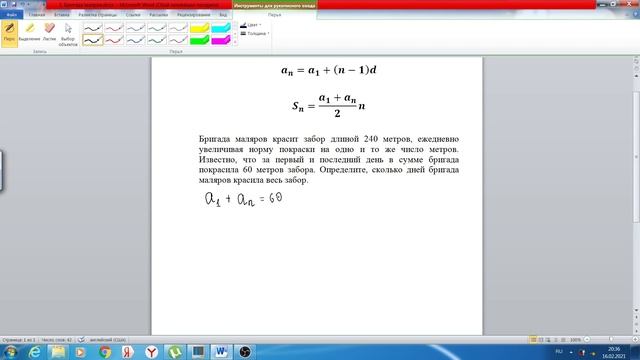The image size is (640, 360).
Task: Open OBS Studio from taskbar
Action: tap(245, 352)
